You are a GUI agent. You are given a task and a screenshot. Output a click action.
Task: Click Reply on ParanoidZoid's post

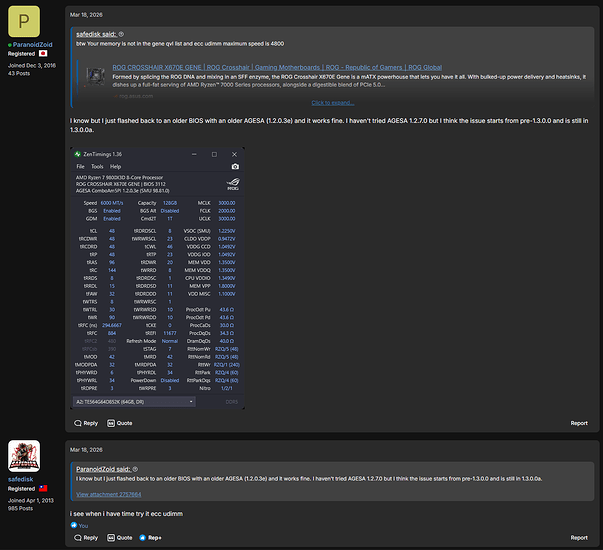point(86,423)
